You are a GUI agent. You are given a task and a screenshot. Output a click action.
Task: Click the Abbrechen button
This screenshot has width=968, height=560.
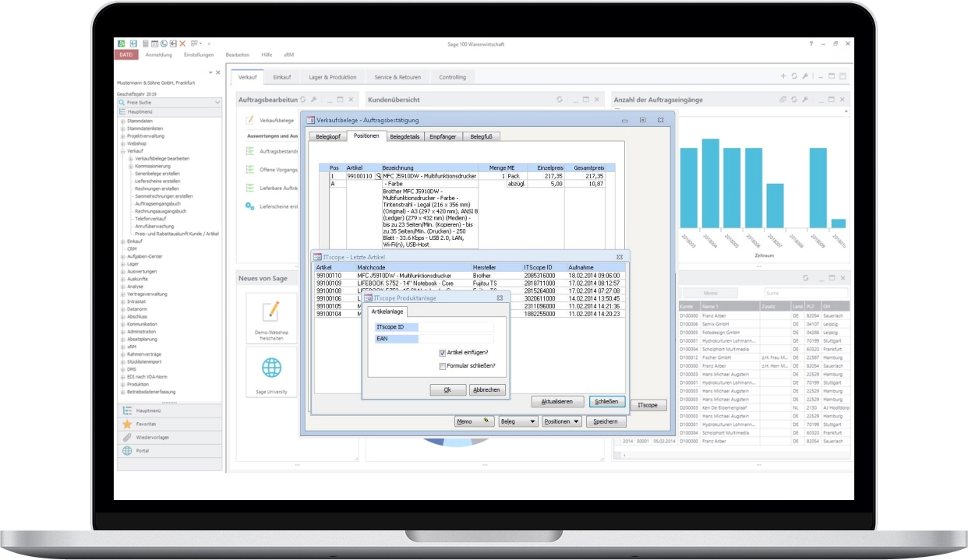487,389
